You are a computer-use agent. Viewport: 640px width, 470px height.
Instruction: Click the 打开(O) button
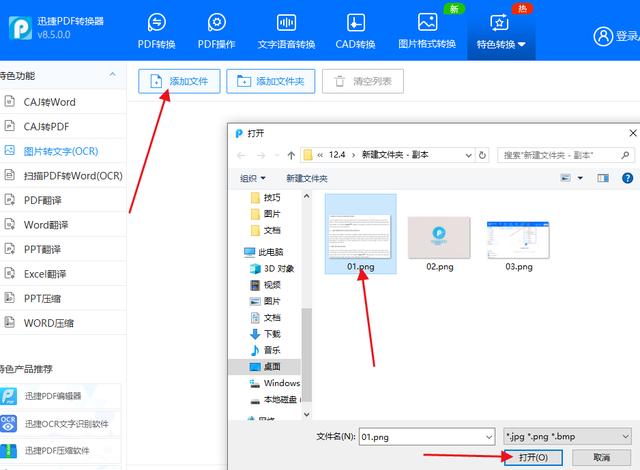[533, 457]
